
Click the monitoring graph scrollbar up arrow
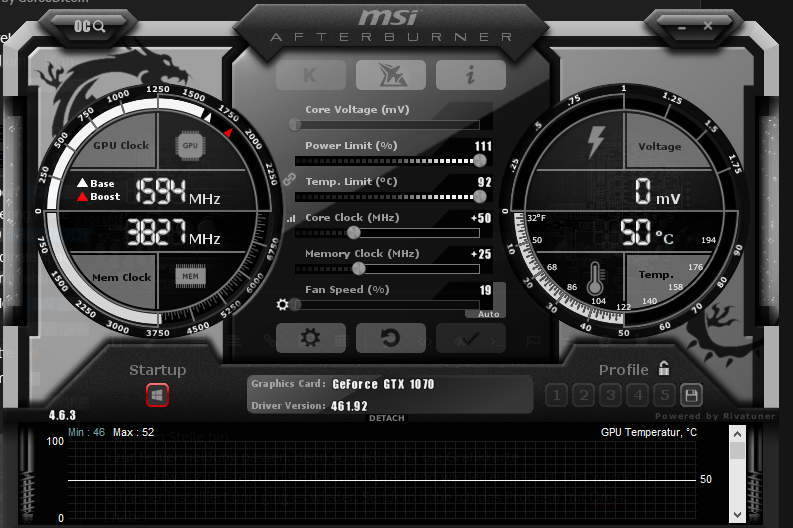tap(737, 434)
